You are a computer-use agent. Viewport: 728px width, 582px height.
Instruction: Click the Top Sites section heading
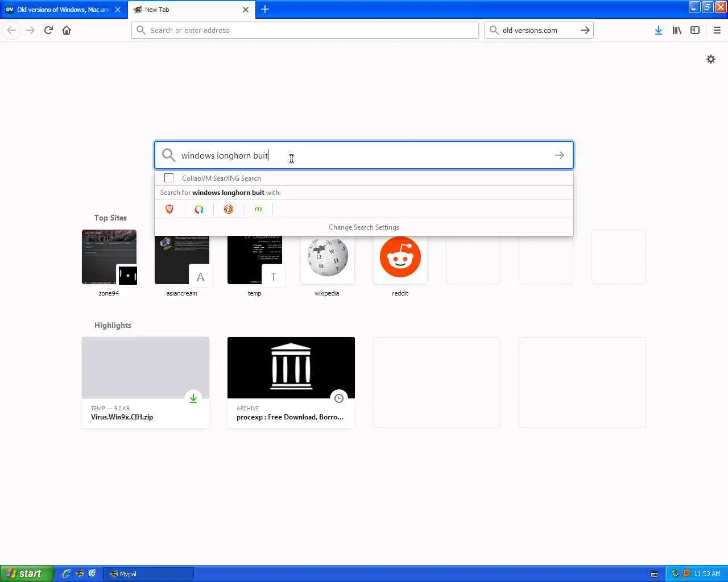(x=110, y=218)
